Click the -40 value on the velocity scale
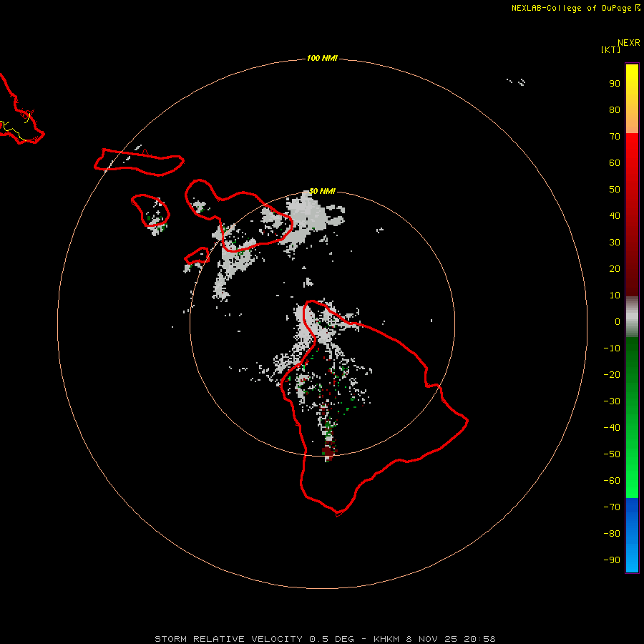The height and width of the screenshot is (644, 644). pyautogui.click(x=612, y=428)
